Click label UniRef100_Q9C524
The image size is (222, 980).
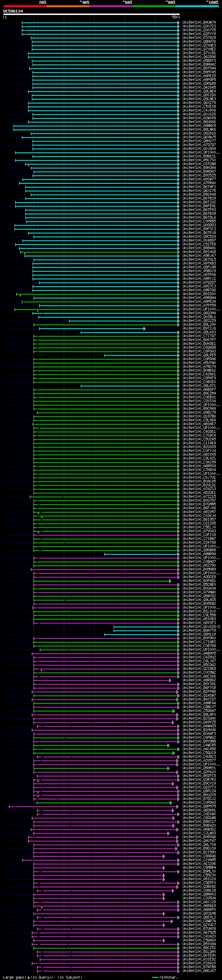[199, 236]
